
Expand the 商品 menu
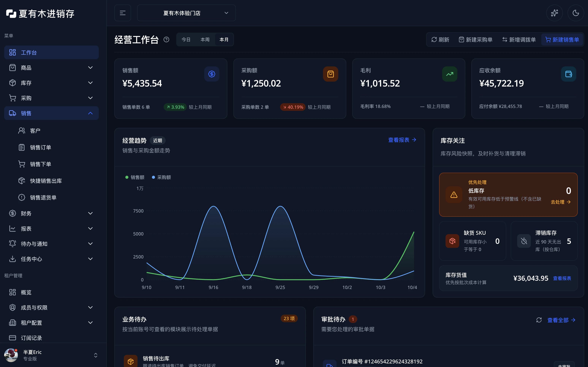(51, 68)
